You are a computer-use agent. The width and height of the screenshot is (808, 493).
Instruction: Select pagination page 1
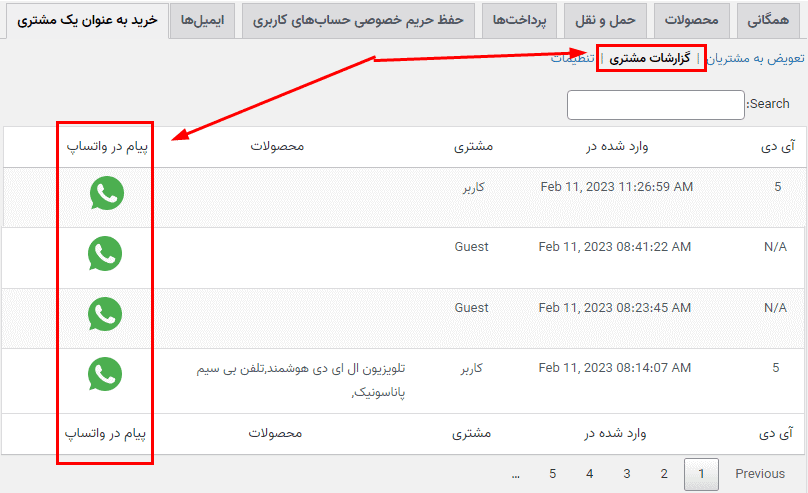tap(701, 474)
